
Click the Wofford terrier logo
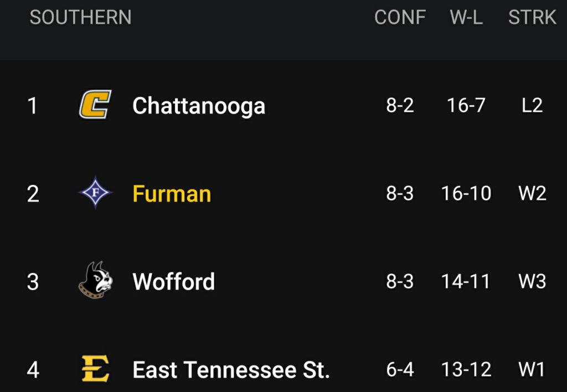point(95,281)
